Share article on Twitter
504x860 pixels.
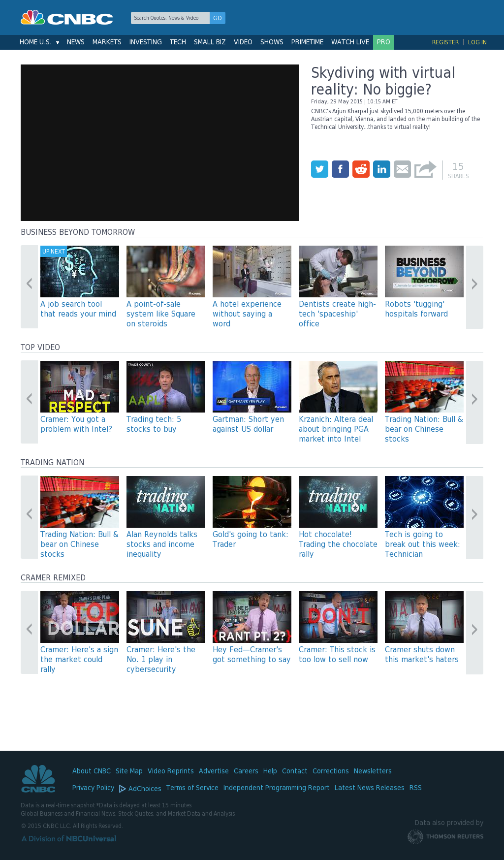[x=319, y=169]
